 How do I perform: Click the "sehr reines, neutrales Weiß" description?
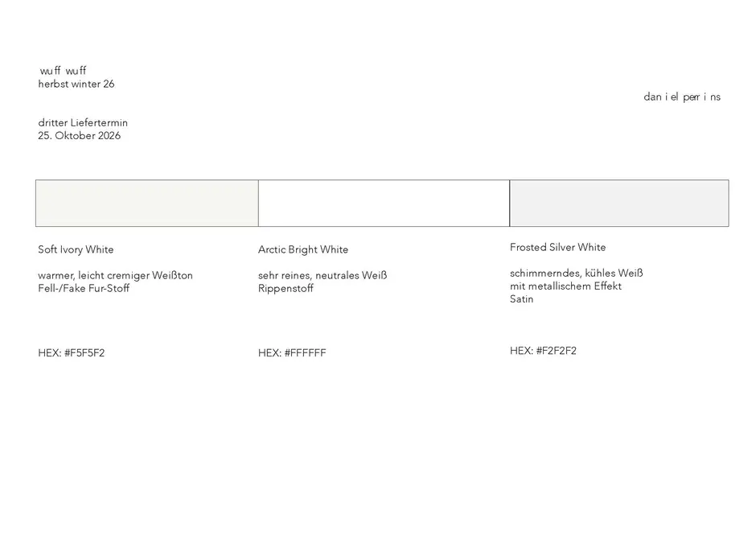pyautogui.click(x=323, y=275)
